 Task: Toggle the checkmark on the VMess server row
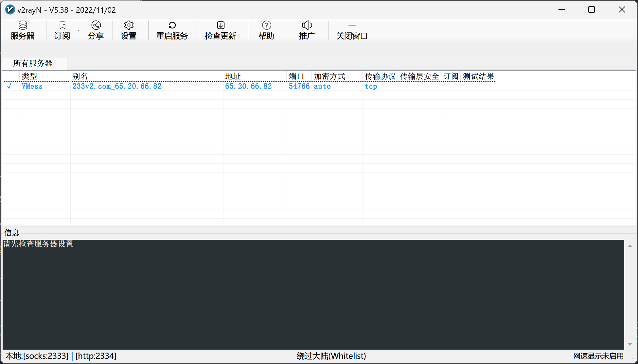(x=10, y=86)
